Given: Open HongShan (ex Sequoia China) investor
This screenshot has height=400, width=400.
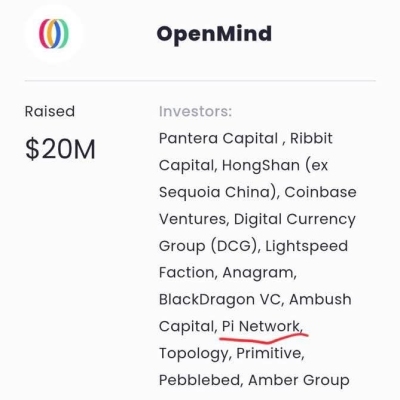Looking at the screenshot, I should coord(275,165).
